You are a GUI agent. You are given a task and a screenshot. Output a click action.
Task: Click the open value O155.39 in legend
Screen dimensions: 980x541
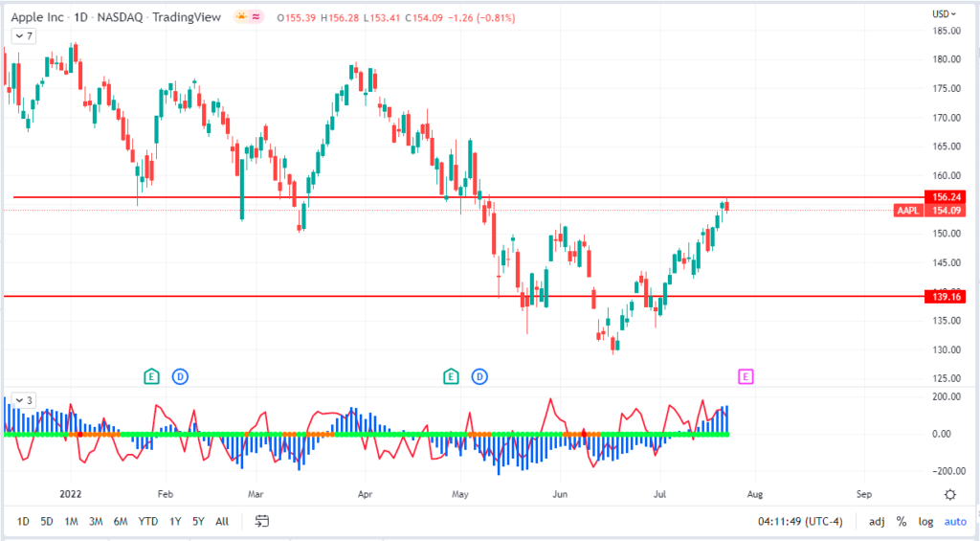(297, 17)
